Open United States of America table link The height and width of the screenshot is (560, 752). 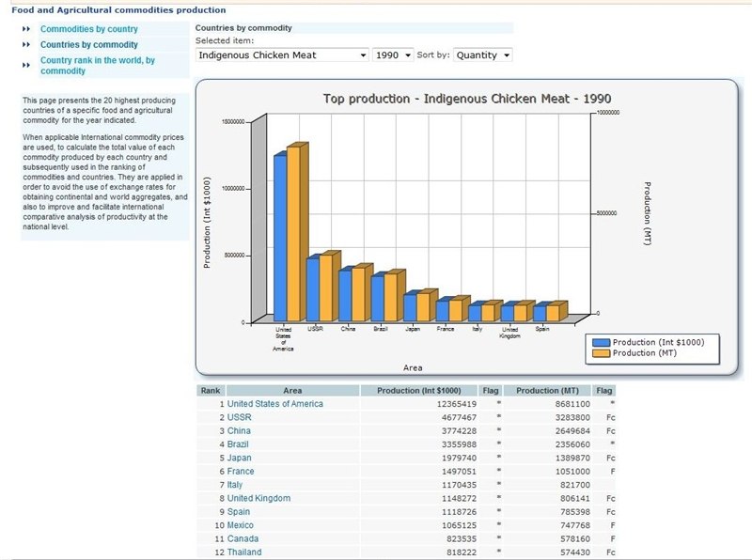(274, 404)
